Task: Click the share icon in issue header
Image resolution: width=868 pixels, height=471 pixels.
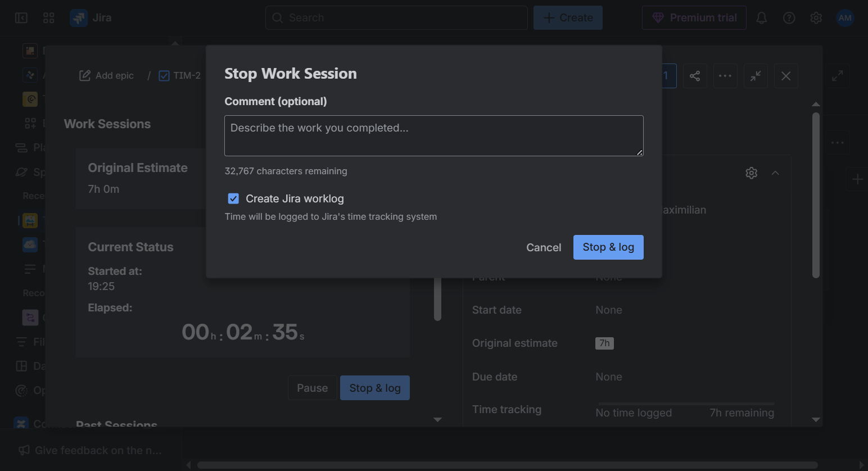Action: point(695,76)
